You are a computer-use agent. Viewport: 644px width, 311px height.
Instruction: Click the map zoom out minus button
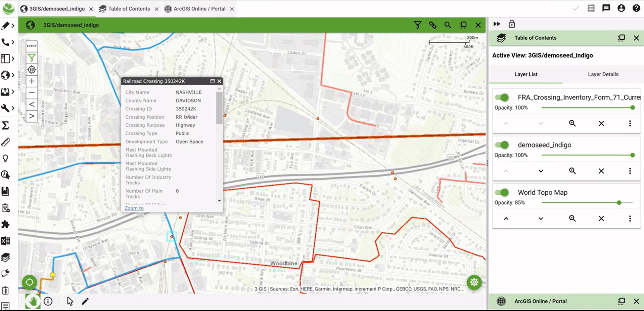point(32,92)
